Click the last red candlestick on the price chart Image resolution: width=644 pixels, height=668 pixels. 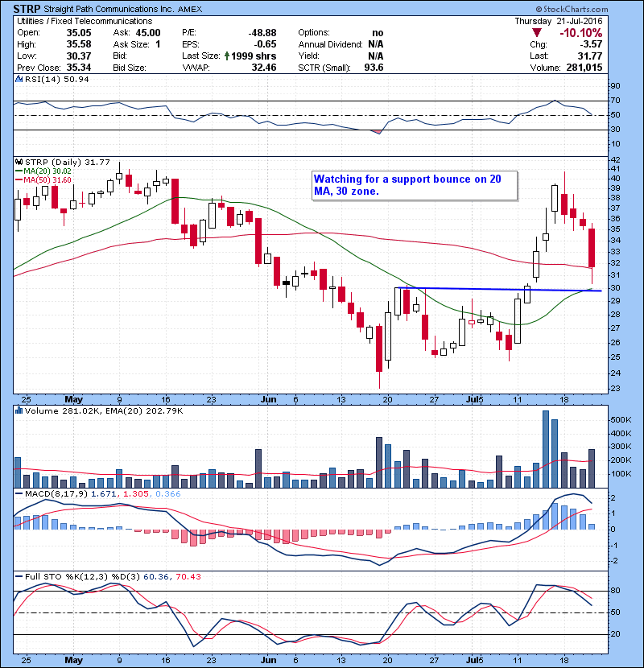[x=592, y=248]
